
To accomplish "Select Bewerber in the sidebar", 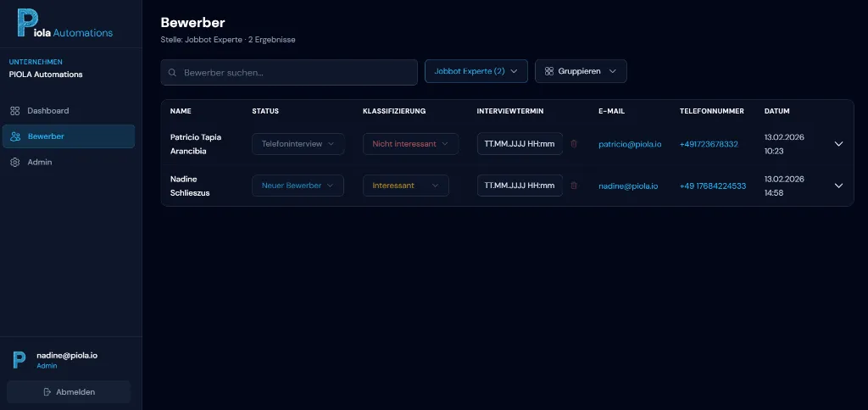I will pos(46,136).
